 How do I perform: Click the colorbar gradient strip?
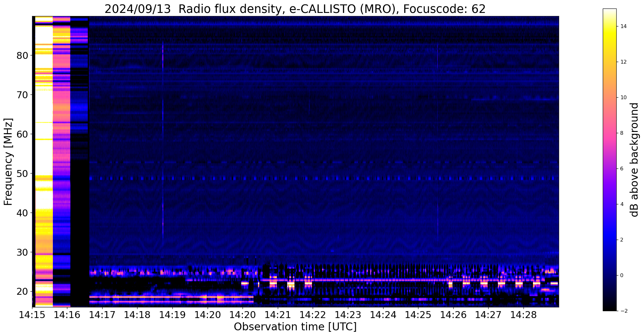point(609,160)
